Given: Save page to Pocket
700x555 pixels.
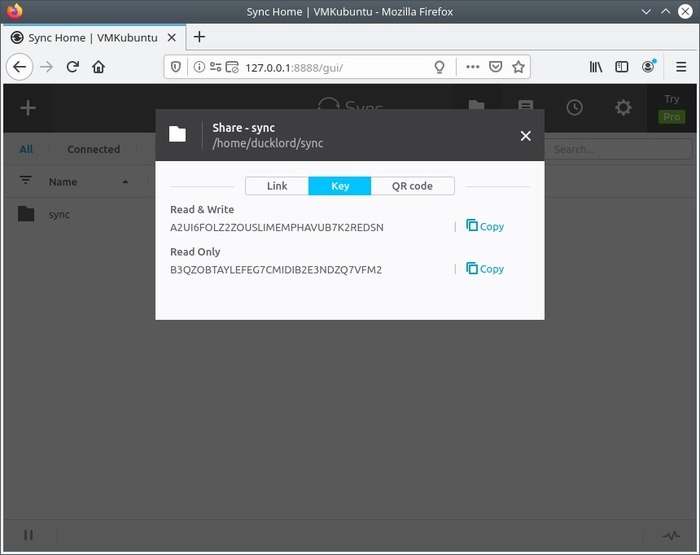Looking at the screenshot, I should click(x=496, y=67).
